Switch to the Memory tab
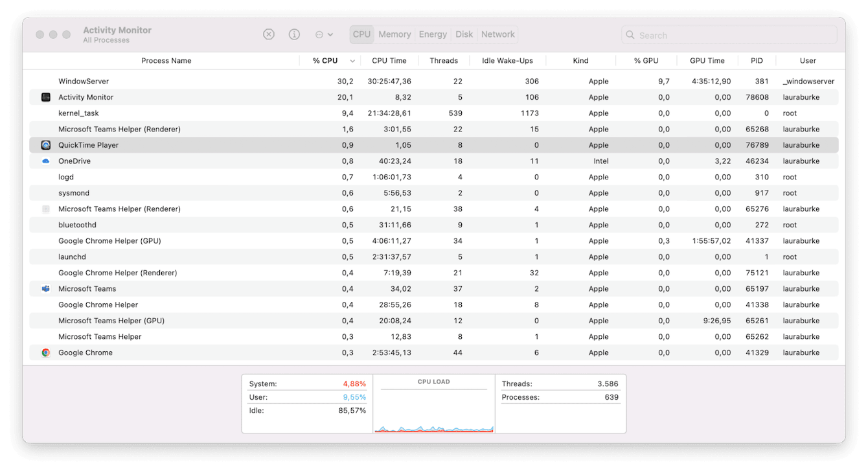This screenshot has height=471, width=868. 394,34
